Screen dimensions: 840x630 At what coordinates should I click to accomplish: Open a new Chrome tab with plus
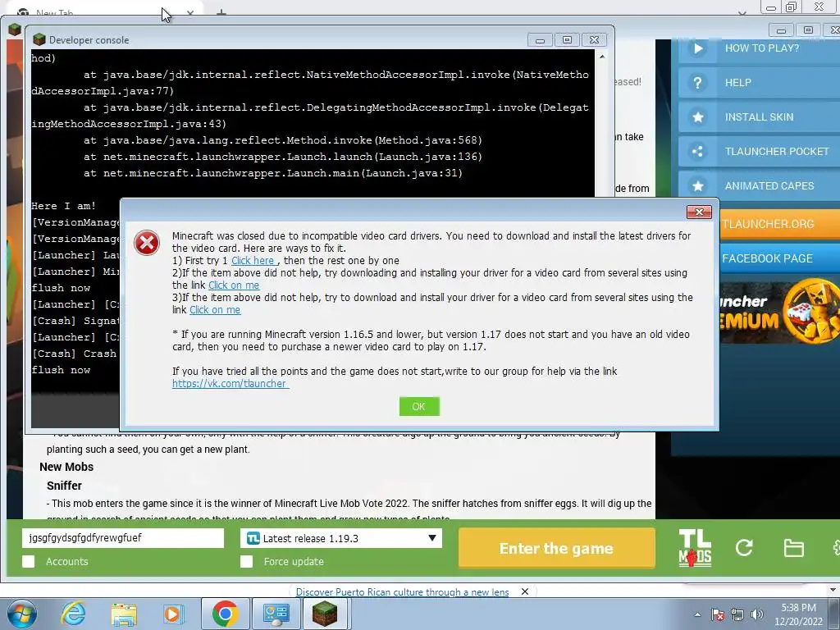pyautogui.click(x=221, y=12)
